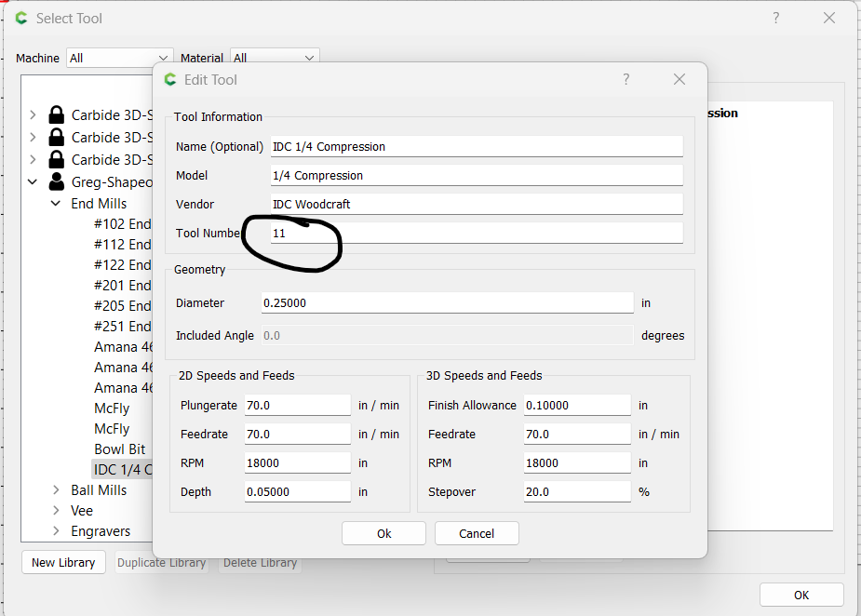Edit the Depth value
This screenshot has width=861, height=616.
click(x=298, y=492)
